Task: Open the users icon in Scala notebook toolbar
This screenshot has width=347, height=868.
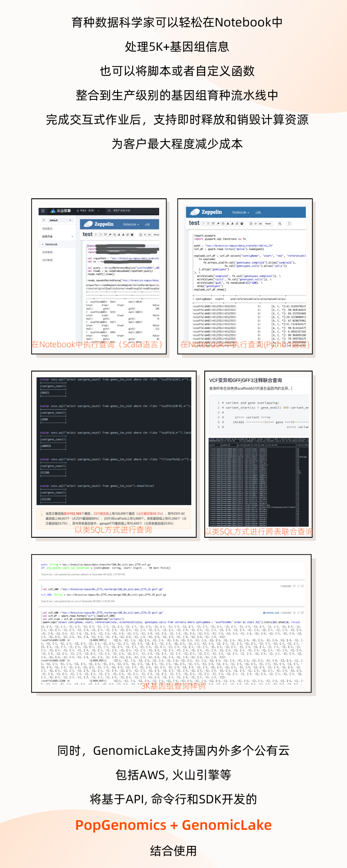Action: (x=132, y=234)
